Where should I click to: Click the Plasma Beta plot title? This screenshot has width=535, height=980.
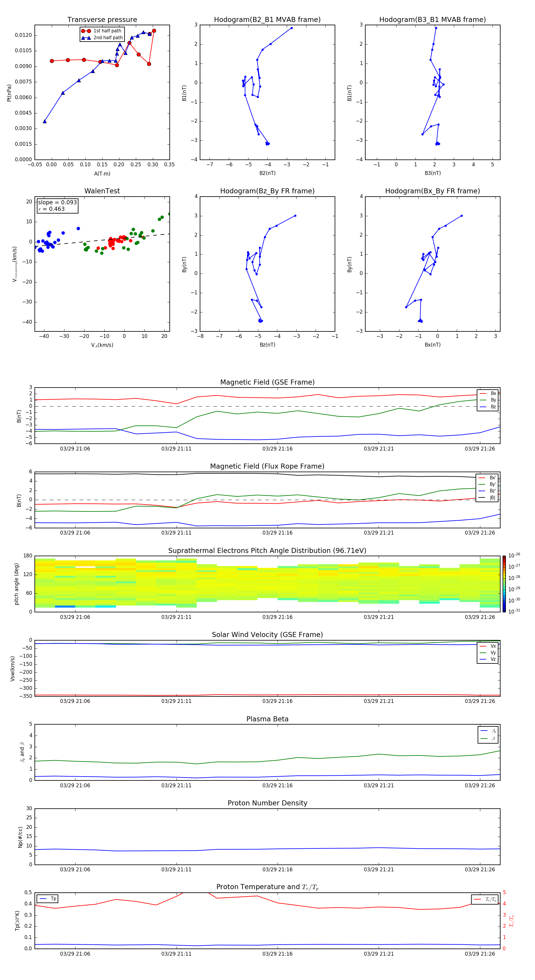point(267,719)
